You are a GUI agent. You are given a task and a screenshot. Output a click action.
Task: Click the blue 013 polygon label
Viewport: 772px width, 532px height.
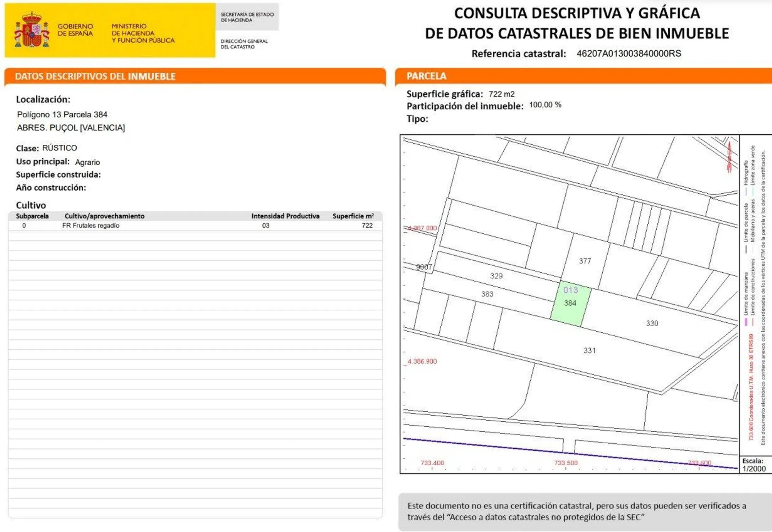pyautogui.click(x=570, y=290)
